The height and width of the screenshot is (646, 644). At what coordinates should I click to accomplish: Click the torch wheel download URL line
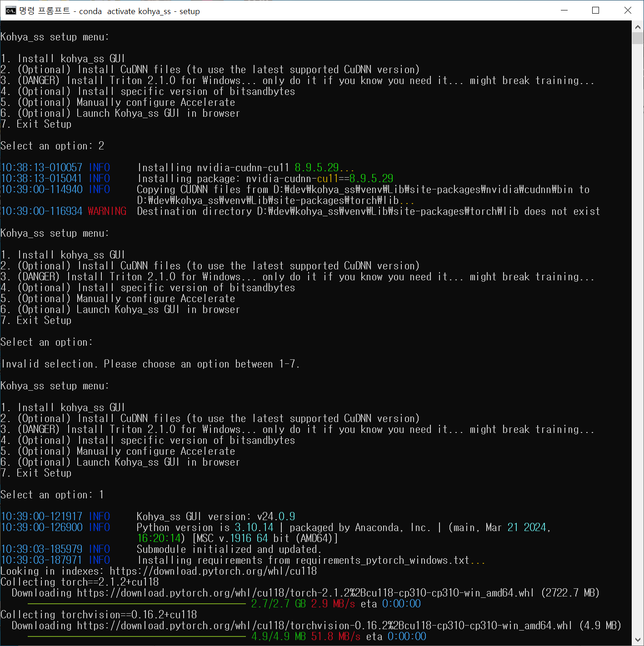point(305,593)
